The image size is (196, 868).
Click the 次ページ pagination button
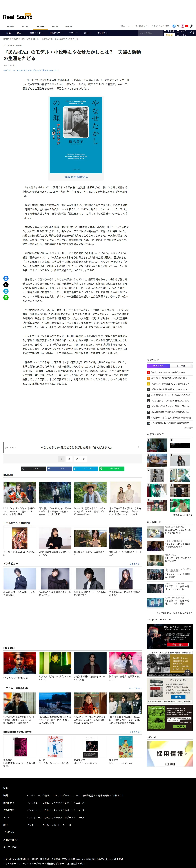point(80,459)
